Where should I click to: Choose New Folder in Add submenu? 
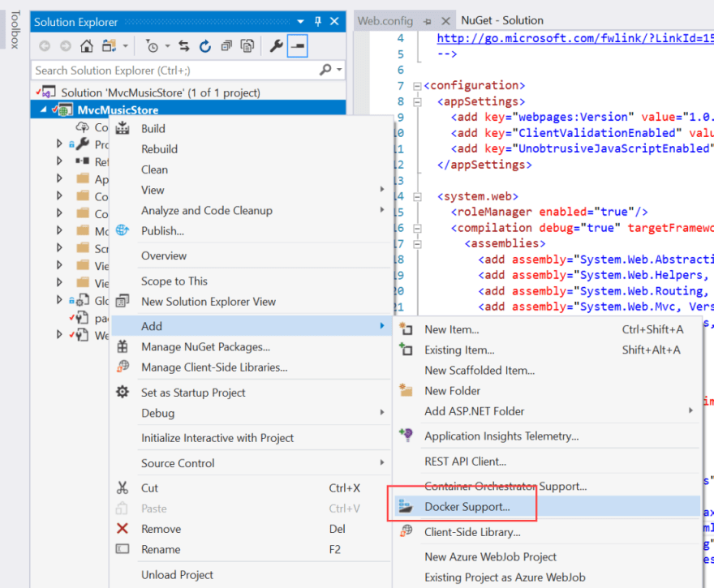tap(548, 391)
